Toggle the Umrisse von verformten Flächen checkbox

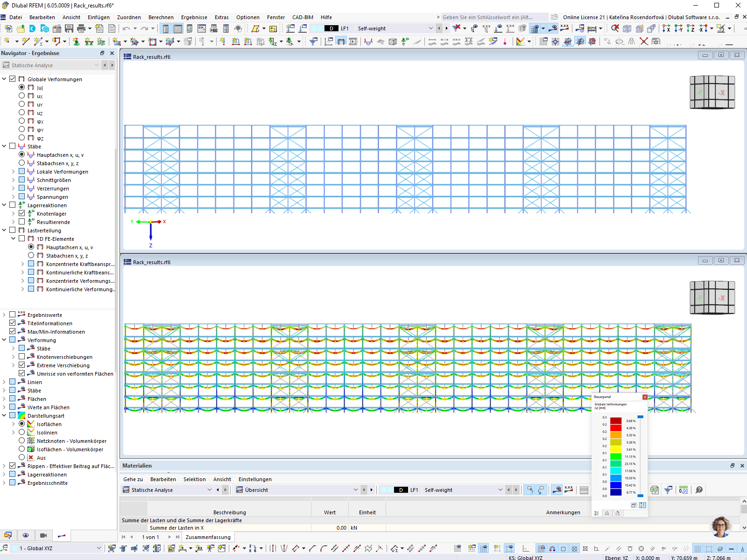click(x=21, y=373)
